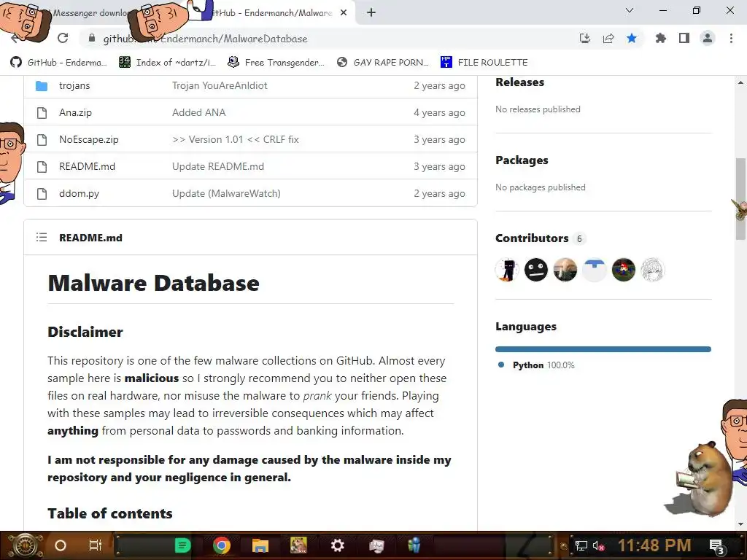
Task: Open commit 'Update README.md'
Action: point(217,167)
